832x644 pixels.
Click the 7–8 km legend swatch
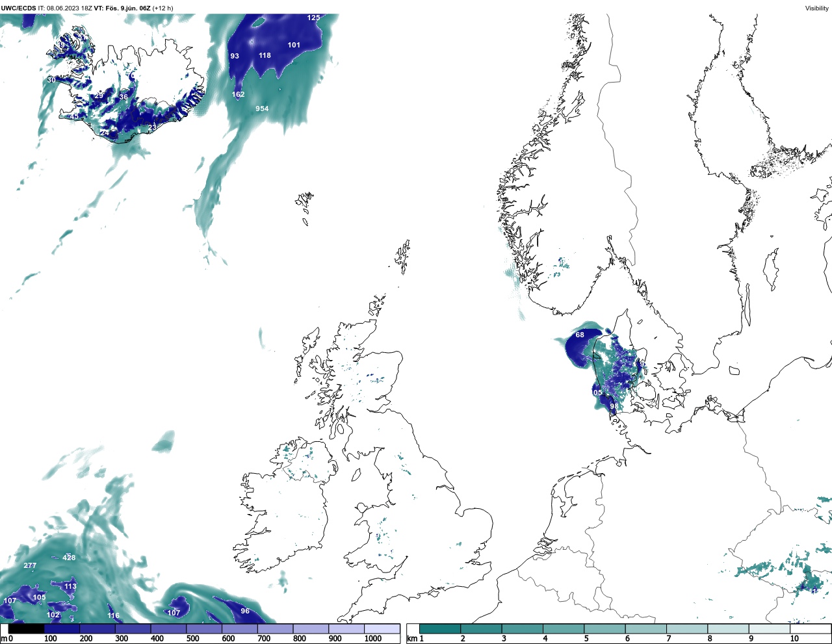click(x=687, y=629)
